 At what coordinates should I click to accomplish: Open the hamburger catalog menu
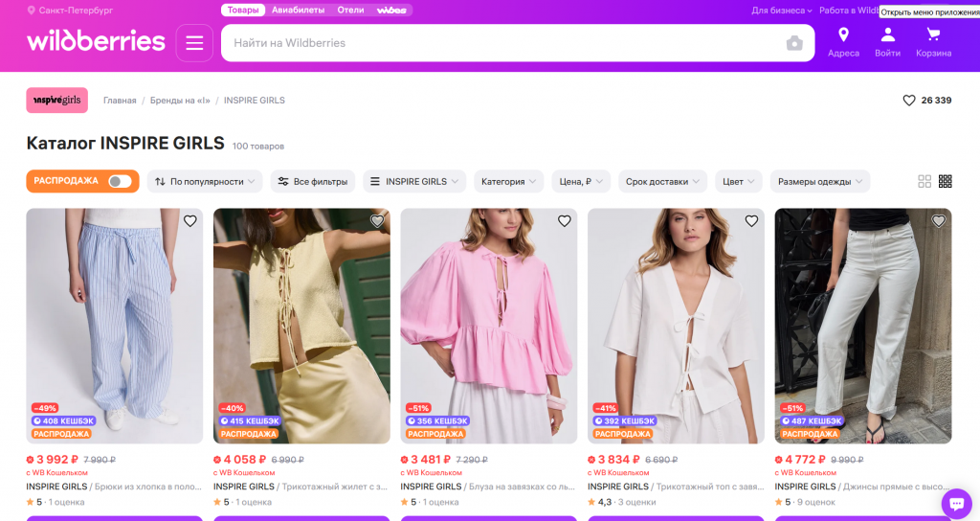(194, 43)
